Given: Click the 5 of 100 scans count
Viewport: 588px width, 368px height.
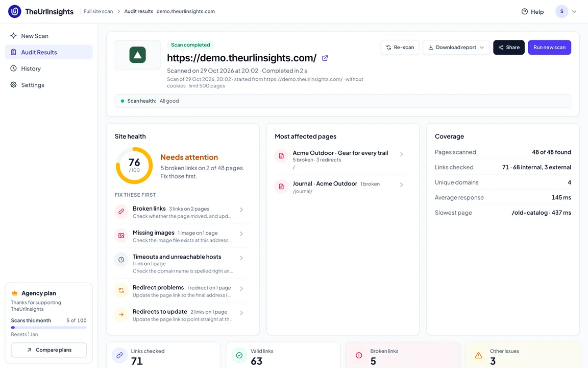Looking at the screenshot, I should [x=77, y=320].
